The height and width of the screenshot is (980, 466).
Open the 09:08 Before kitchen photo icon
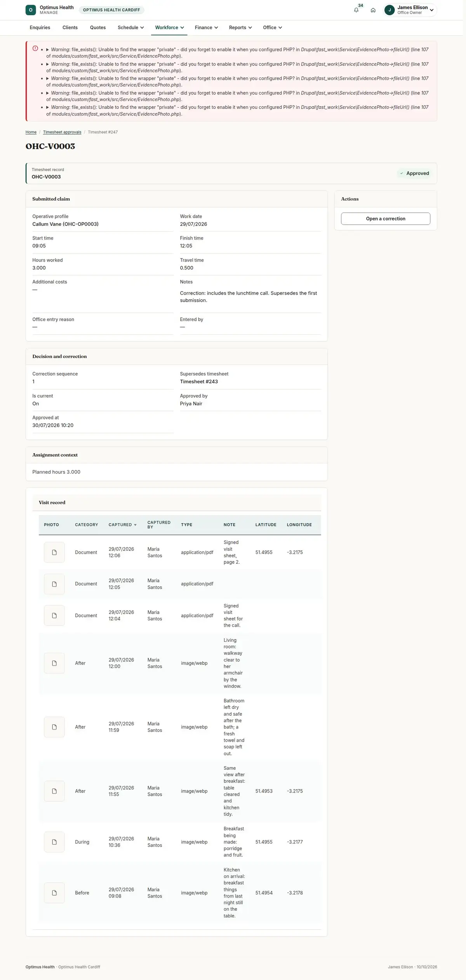pyautogui.click(x=54, y=893)
